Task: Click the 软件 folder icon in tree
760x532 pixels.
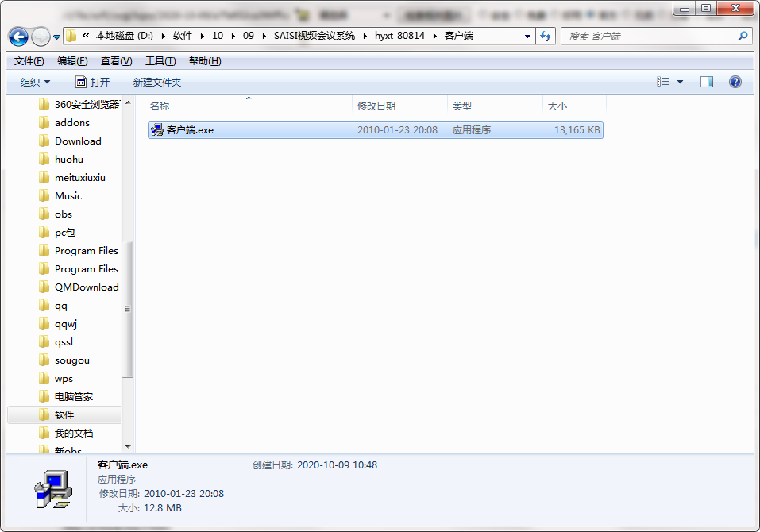Action: (44, 415)
